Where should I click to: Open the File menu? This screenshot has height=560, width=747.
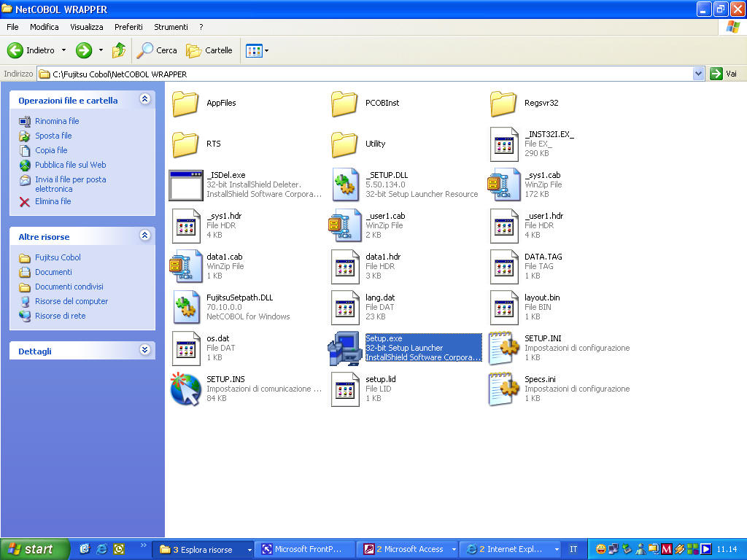[13, 27]
